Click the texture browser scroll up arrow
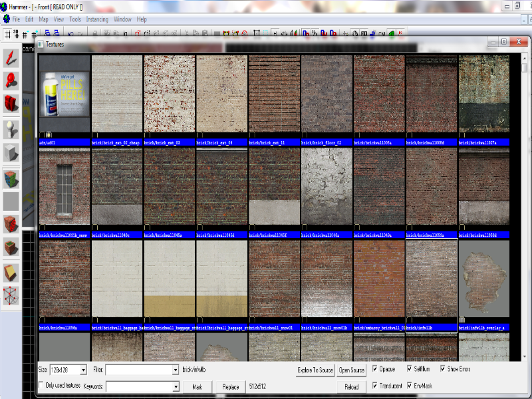Screen dimensions: 532x399 click(525, 59)
